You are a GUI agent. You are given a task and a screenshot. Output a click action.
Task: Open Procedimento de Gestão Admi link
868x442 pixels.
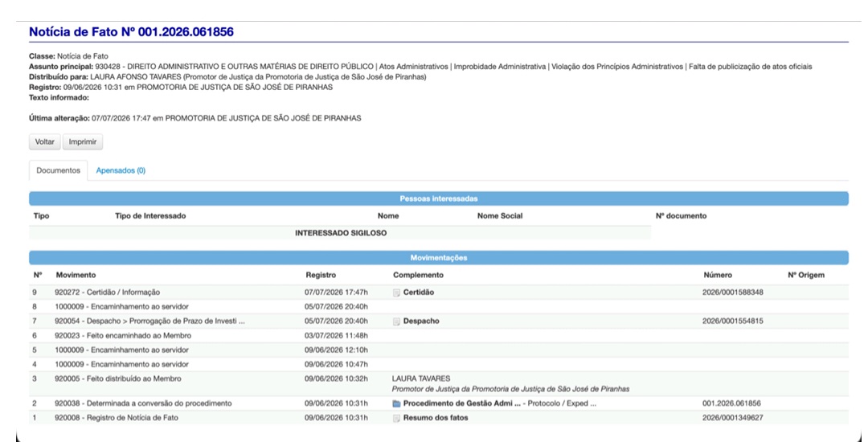461,404
